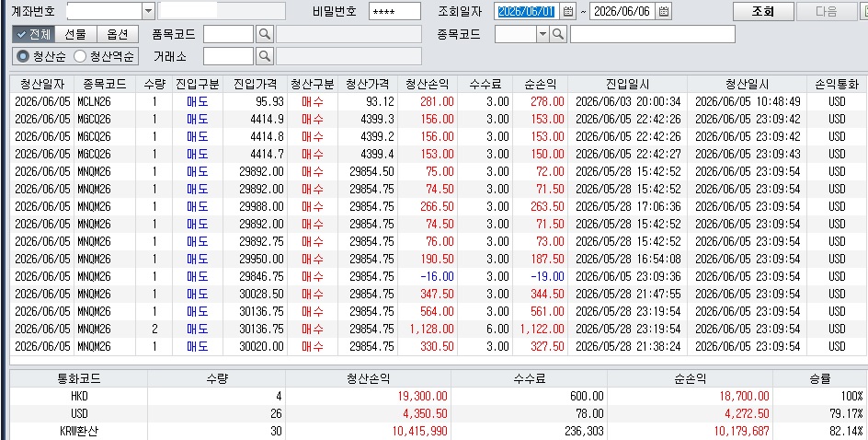Focus the 계좌번호 combo box field
The width and height of the screenshot is (868, 440).
pos(104,11)
